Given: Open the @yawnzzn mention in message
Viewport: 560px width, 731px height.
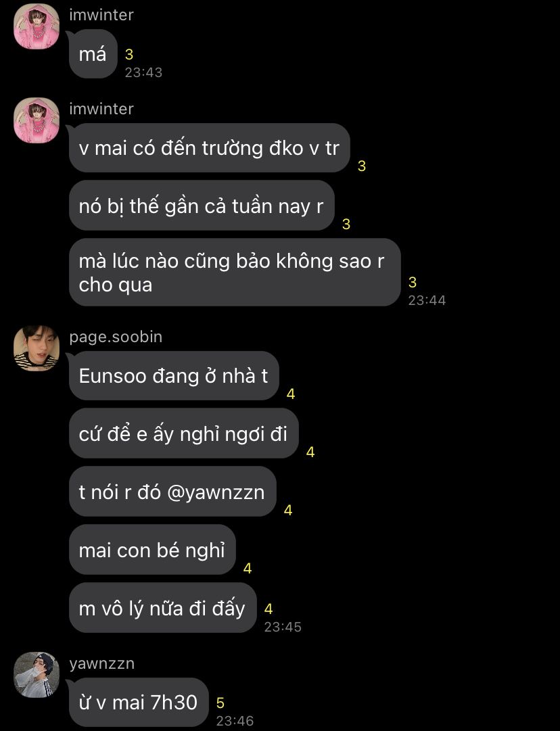Looking at the screenshot, I should 216,492.
